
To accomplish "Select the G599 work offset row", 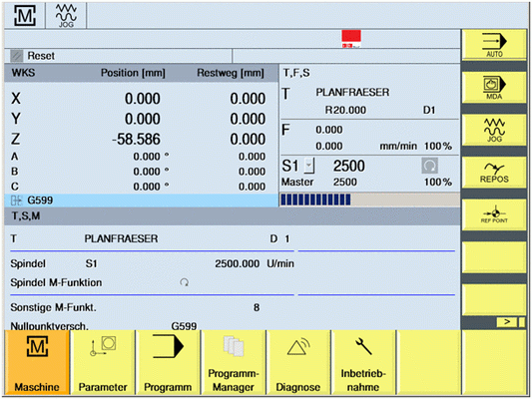I will pyautogui.click(x=142, y=200).
